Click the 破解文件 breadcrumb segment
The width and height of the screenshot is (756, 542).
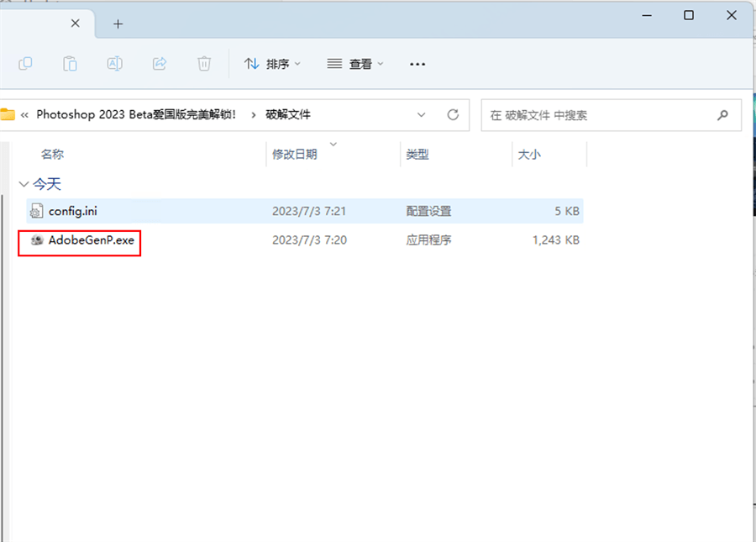(288, 114)
